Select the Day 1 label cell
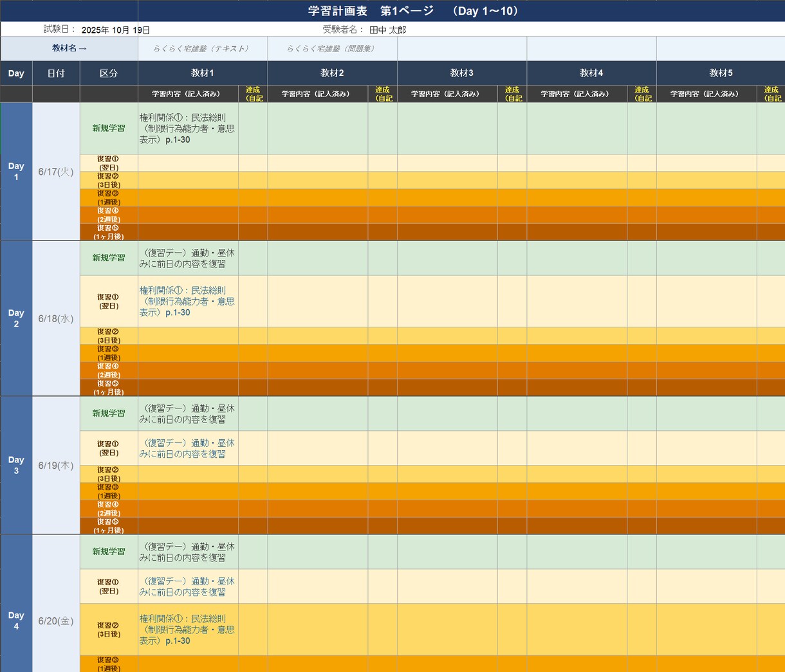This screenshot has height=672, width=785. (16, 172)
